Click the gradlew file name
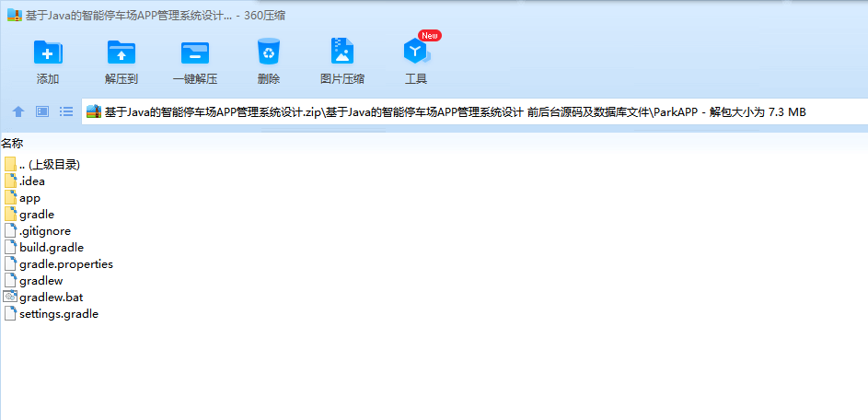868x420 pixels. point(41,281)
